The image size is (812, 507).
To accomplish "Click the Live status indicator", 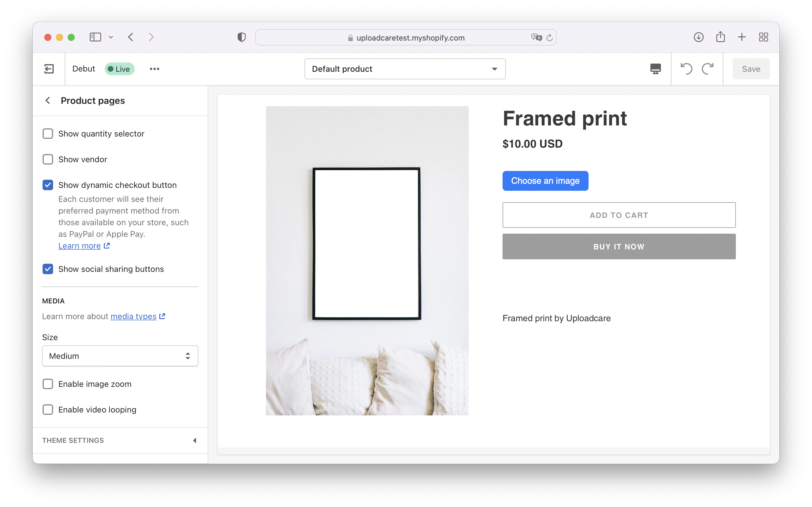I will click(x=120, y=69).
